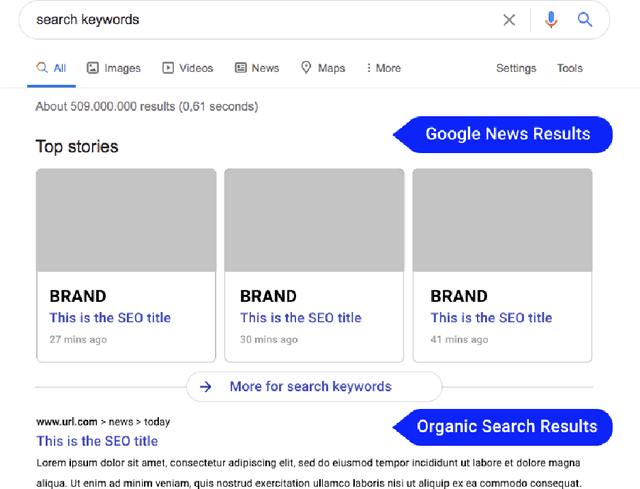Open the thumbnail of the 30 mins ago story
This screenshot has height=489, width=640.
tap(314, 220)
